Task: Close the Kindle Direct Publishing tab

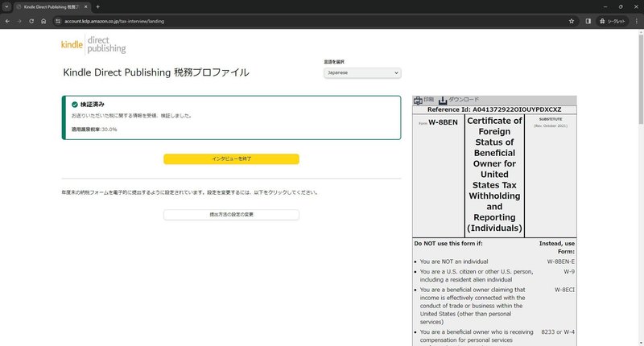Action: tap(86, 6)
